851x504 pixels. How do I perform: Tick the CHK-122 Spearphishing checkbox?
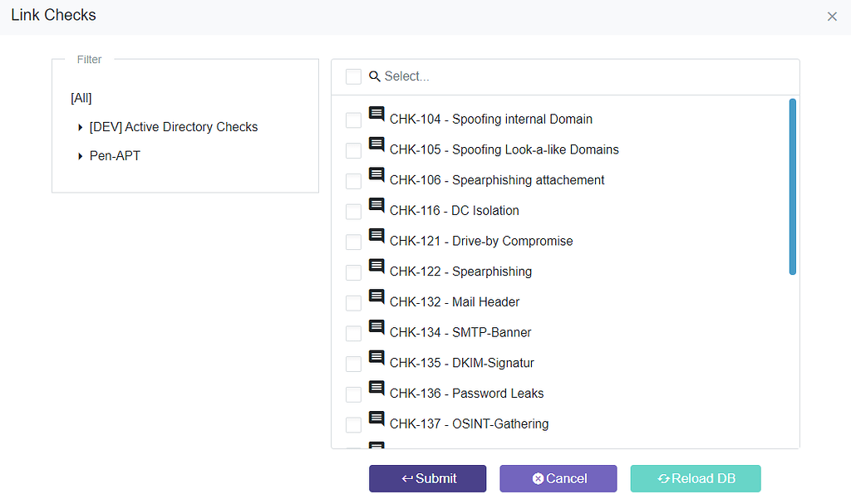353,272
